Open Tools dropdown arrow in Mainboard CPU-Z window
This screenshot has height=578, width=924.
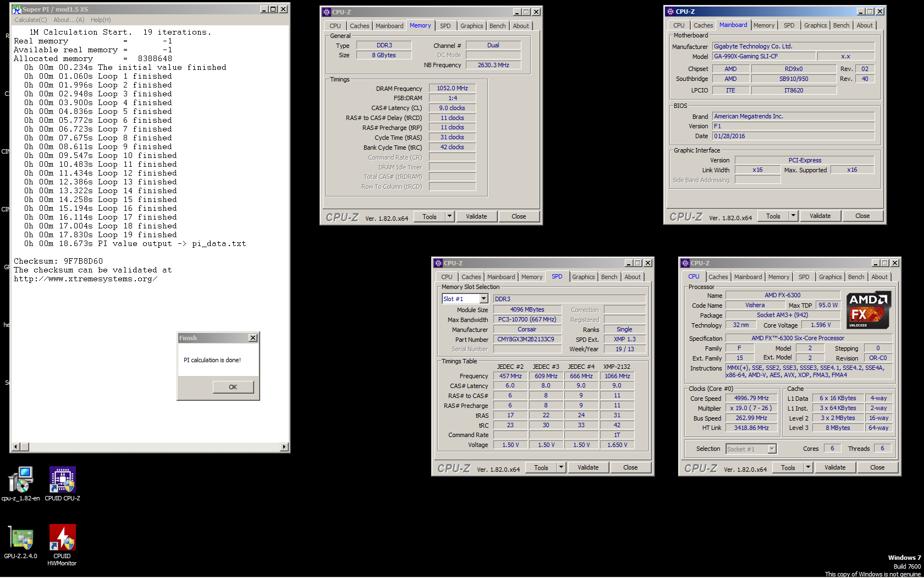point(793,216)
